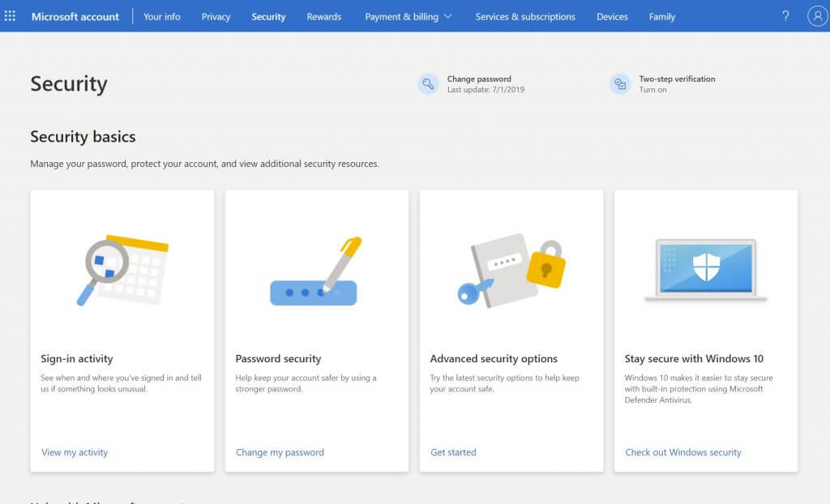Click Two-step verification heading link
830x504 pixels.
tap(677, 79)
